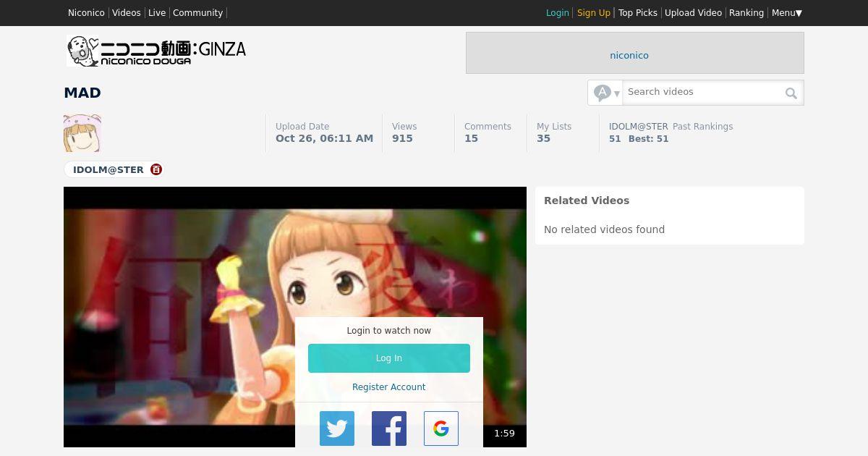The image size is (868, 456).
Task: Open the niconico banner link
Action: coord(629,55)
